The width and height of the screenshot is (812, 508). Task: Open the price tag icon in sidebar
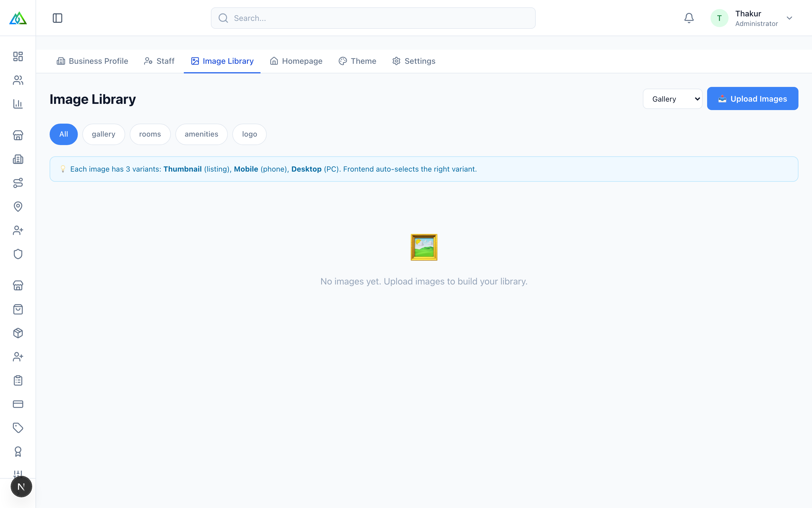point(18,428)
